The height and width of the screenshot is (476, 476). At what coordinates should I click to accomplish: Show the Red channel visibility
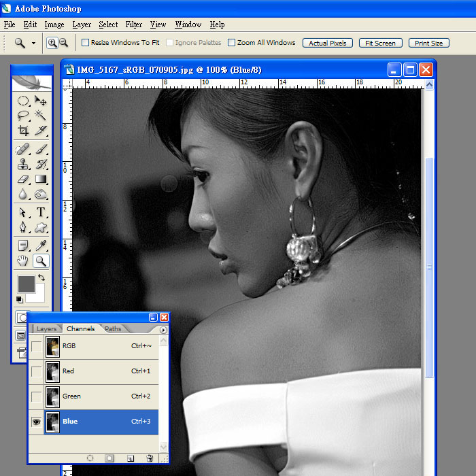point(36,372)
